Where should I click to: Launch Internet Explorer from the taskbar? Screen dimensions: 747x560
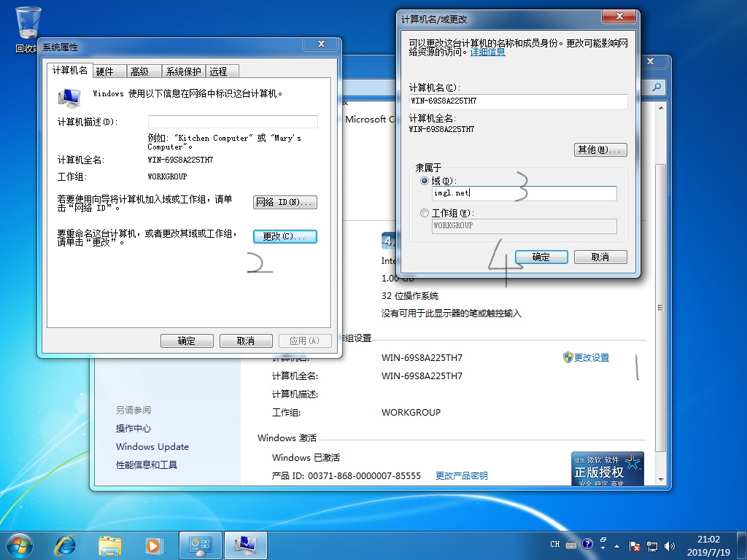(66, 544)
